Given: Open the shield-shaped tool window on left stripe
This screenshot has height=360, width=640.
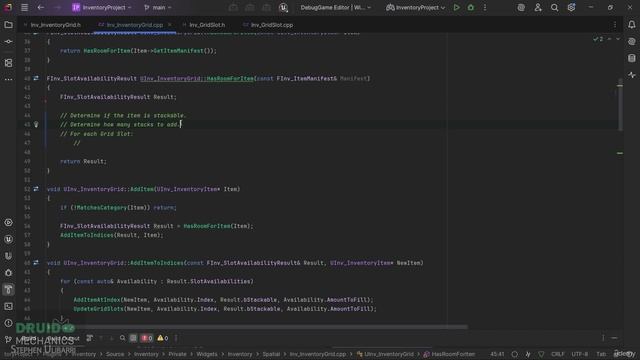Looking at the screenshot, I should pyautogui.click(x=8, y=256).
